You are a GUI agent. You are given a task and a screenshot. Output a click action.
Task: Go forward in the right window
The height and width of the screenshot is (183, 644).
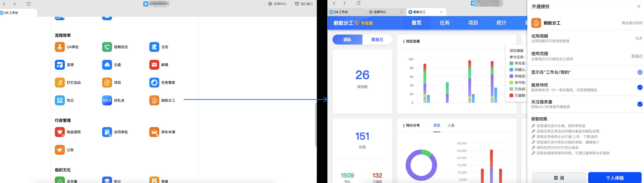click(x=344, y=3)
